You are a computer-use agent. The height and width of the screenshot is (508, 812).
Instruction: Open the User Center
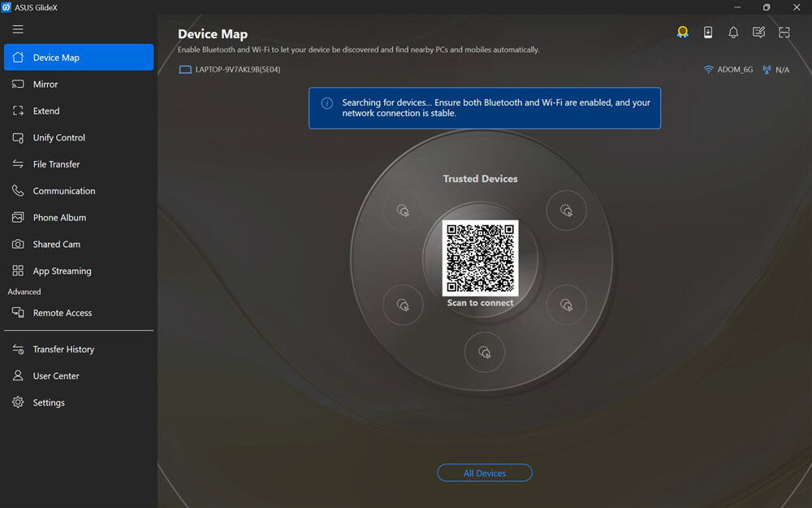[x=79, y=376]
